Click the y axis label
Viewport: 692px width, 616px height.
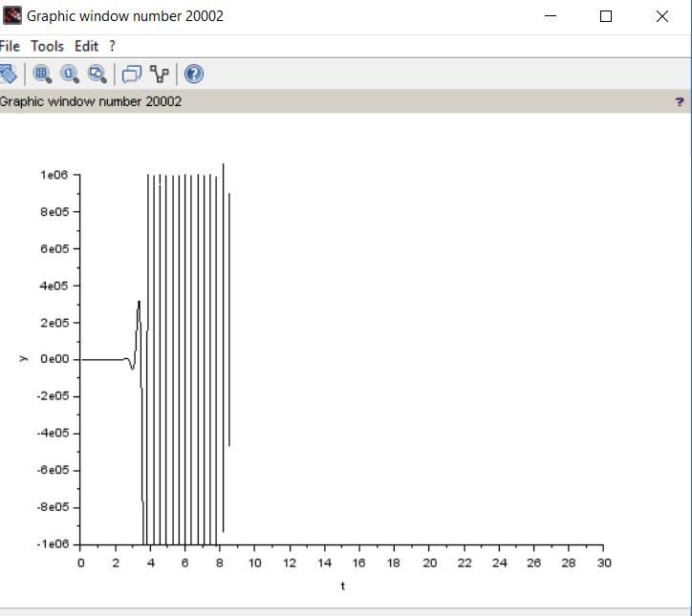(x=23, y=359)
